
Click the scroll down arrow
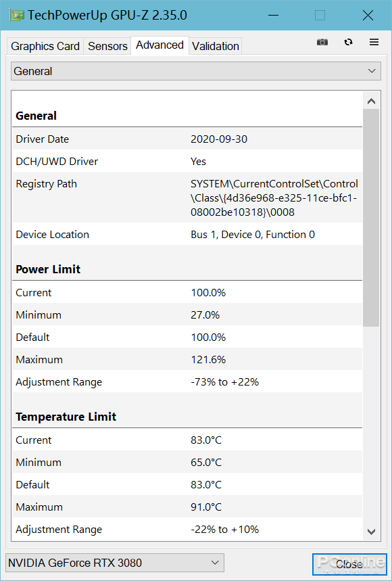(371, 532)
